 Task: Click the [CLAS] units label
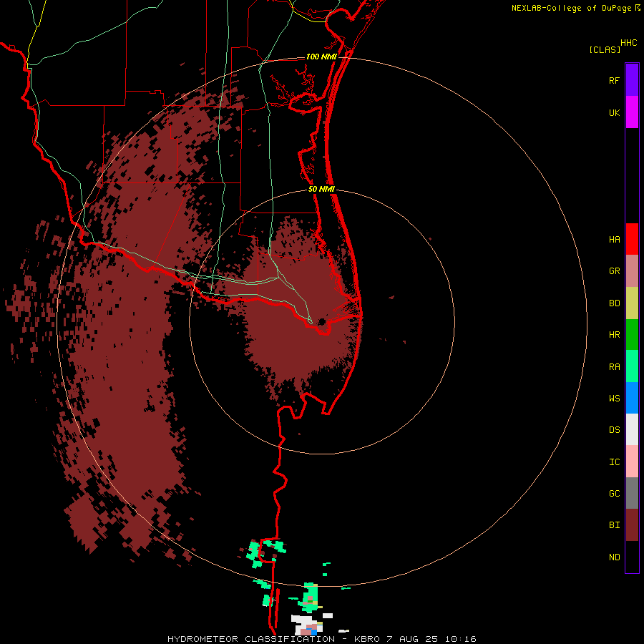605,49
